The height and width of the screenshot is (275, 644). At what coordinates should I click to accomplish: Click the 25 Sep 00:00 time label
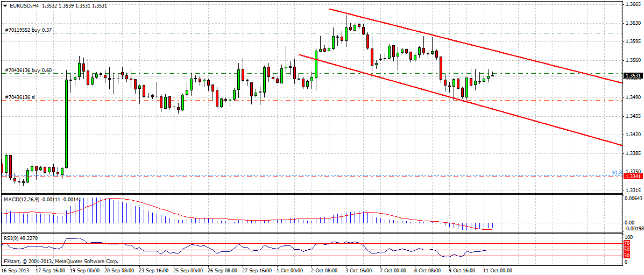tap(188, 271)
